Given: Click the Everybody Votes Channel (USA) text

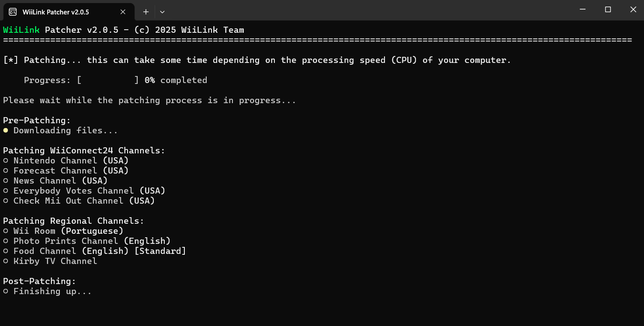Looking at the screenshot, I should tap(89, 191).
